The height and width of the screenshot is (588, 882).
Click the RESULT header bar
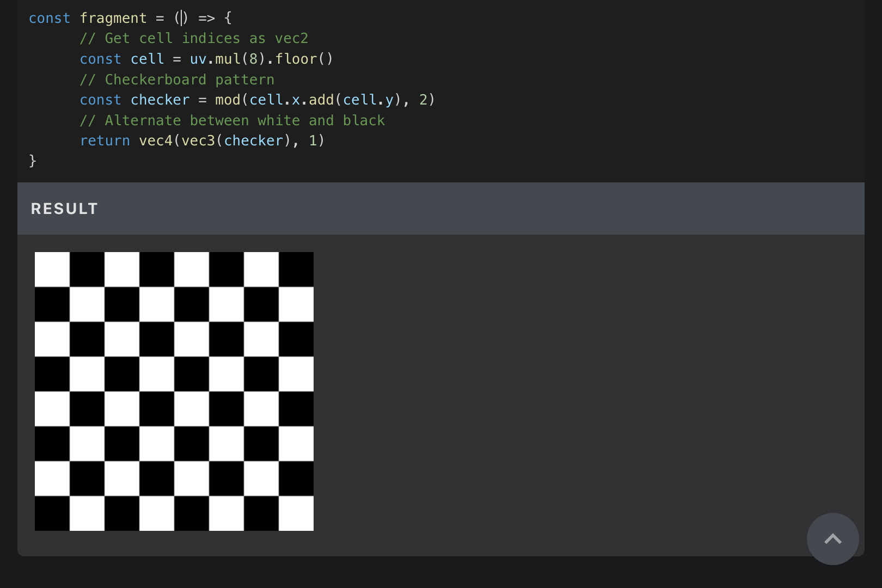tap(64, 208)
